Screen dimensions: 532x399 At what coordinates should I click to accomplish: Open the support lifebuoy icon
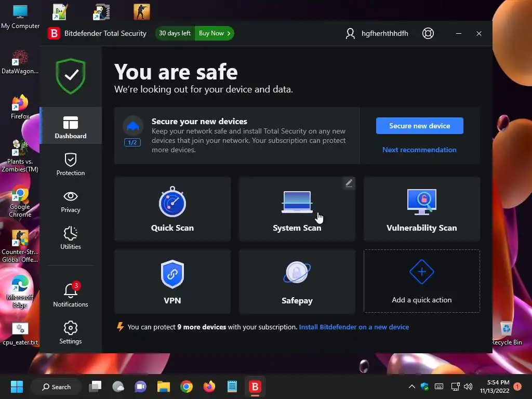point(428,33)
